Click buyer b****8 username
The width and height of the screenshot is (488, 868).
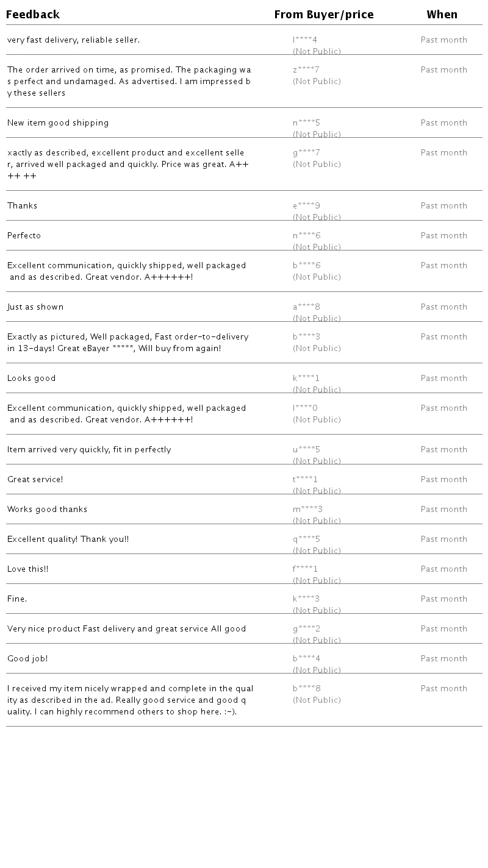(306, 689)
